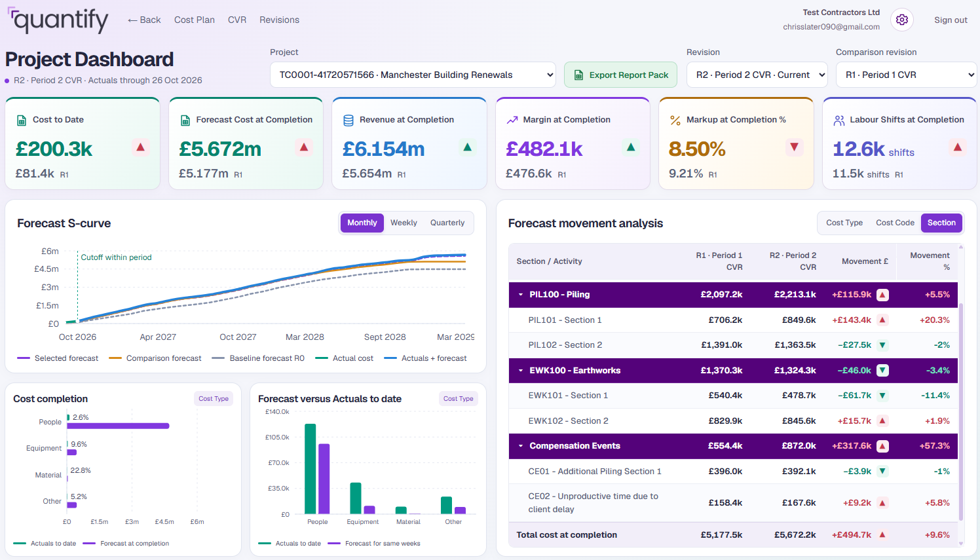The height and width of the screenshot is (560, 980).
Task: Click the People forecast bar in Cost completion
Action: [119, 426]
